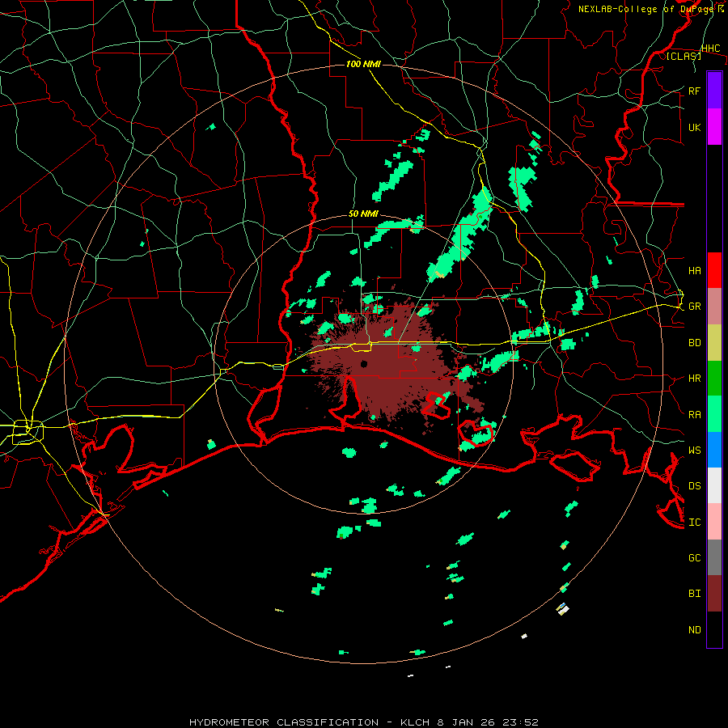The image size is (728, 728).
Task: Click the BI brown legend swatch
Action: coord(714,594)
